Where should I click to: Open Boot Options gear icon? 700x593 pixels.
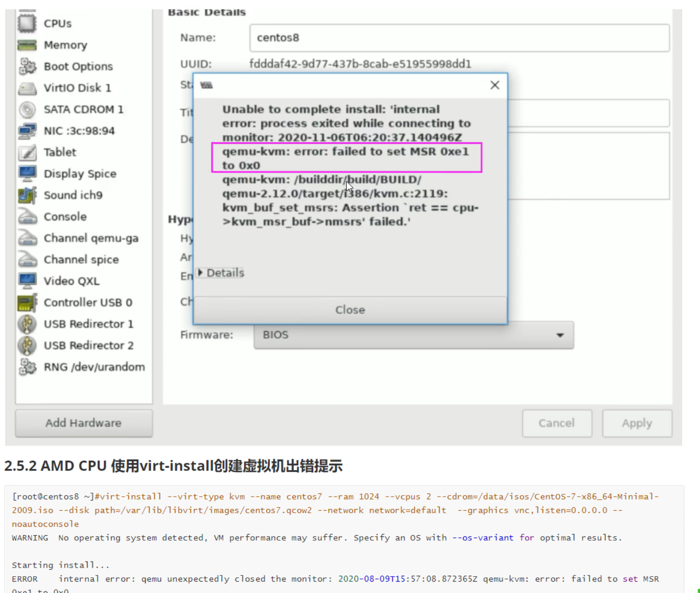pos(27,66)
